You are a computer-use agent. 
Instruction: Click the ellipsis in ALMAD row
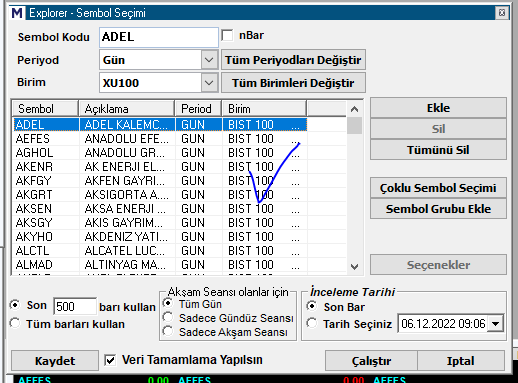pyautogui.click(x=295, y=267)
